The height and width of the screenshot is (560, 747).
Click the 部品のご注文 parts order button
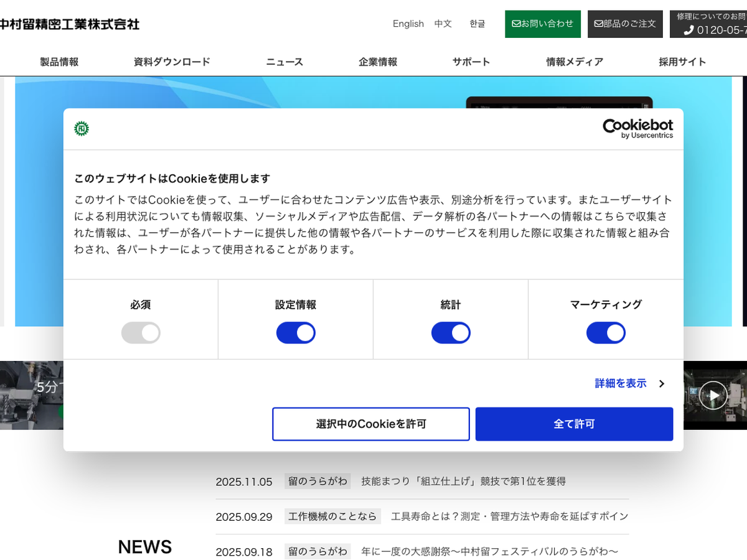625,24
